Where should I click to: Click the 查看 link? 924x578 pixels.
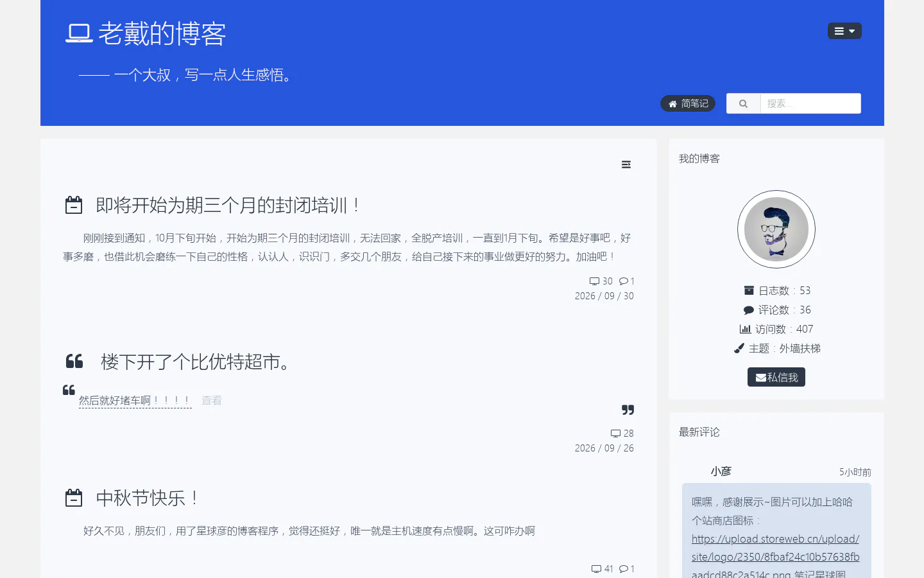212,401
